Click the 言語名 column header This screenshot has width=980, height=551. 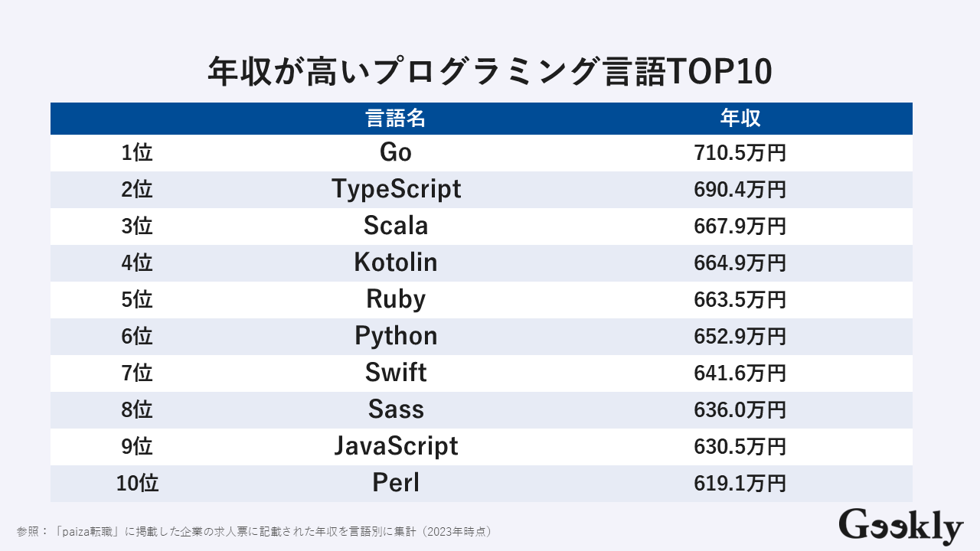[395, 119]
